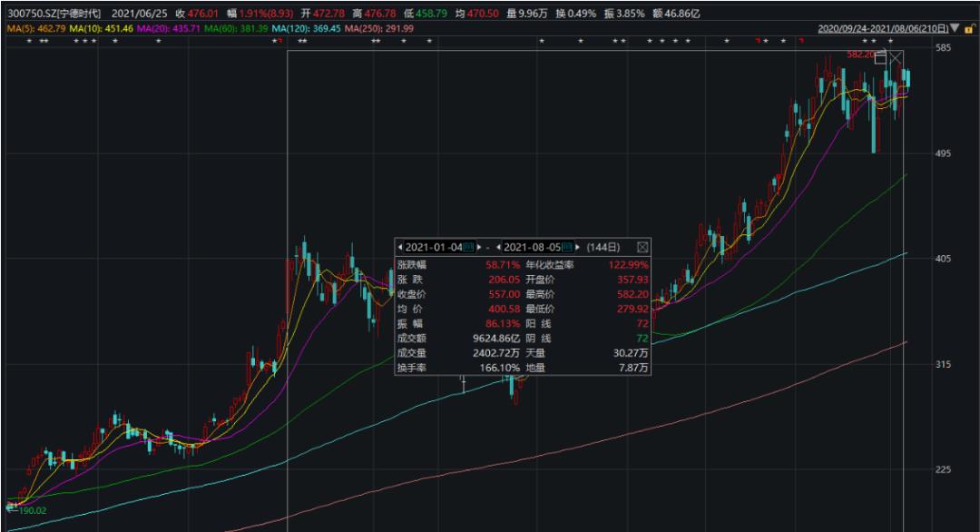Open calendar picker for start date 2021-01-04

[469, 247]
